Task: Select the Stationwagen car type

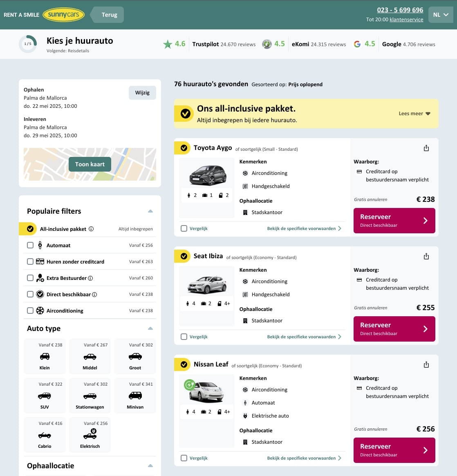Action: [90, 395]
